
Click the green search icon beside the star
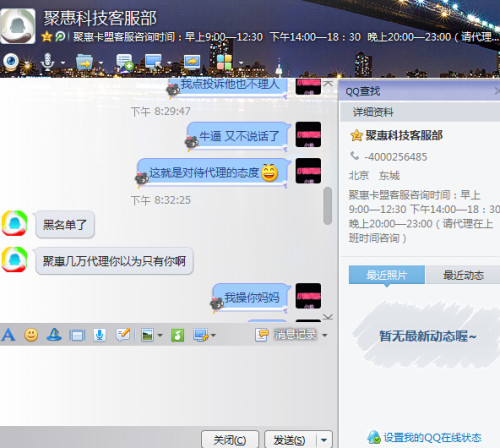tap(60, 36)
